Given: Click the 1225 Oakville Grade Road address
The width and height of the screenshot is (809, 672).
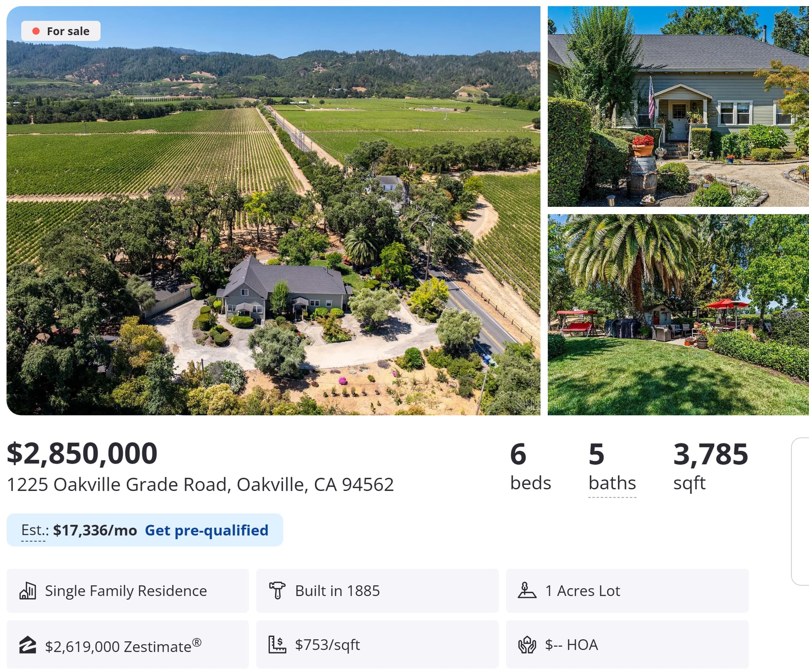Looking at the screenshot, I should click(x=200, y=485).
